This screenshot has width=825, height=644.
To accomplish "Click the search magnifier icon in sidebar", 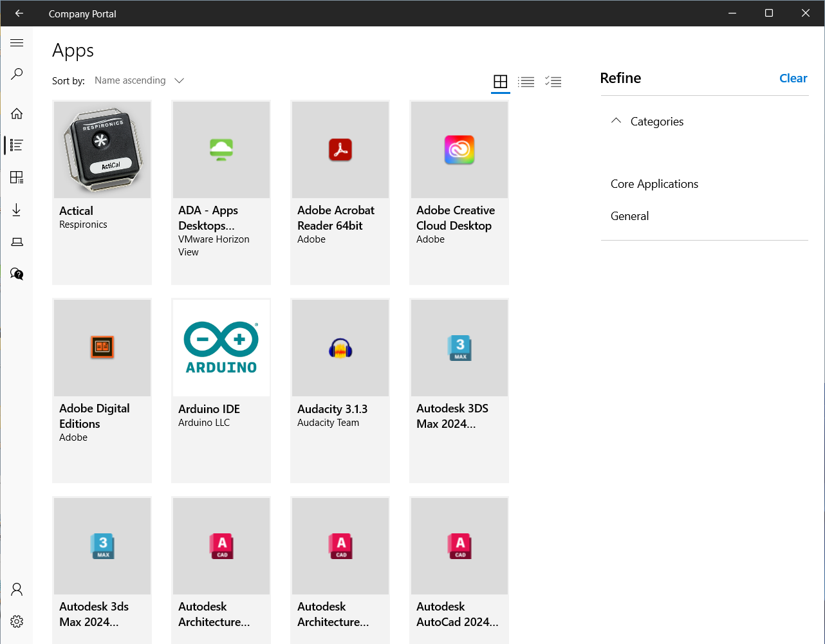I will 17,74.
